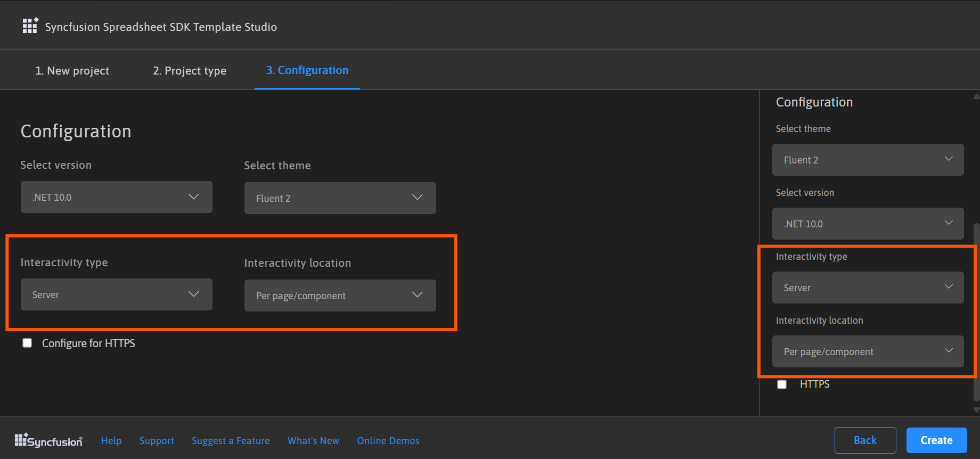
Task: Click the Interactivity location label in the main area
Action: pos(298,263)
